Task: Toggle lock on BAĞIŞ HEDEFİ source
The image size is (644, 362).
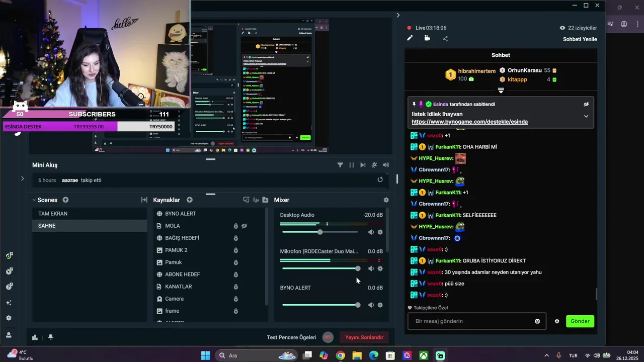Action: 235,238
